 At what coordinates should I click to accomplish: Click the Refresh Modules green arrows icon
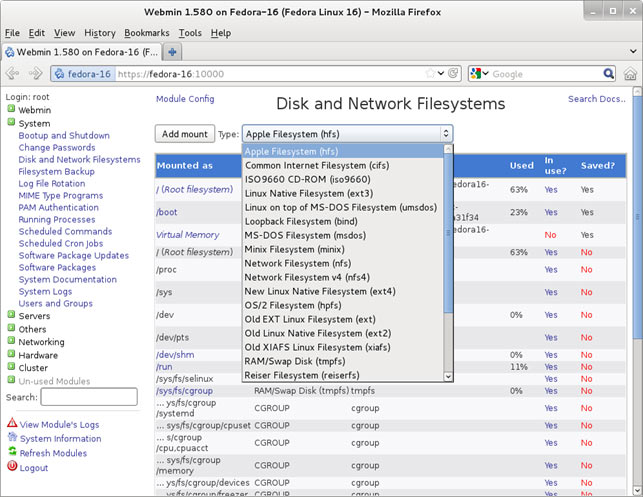tap(12, 452)
